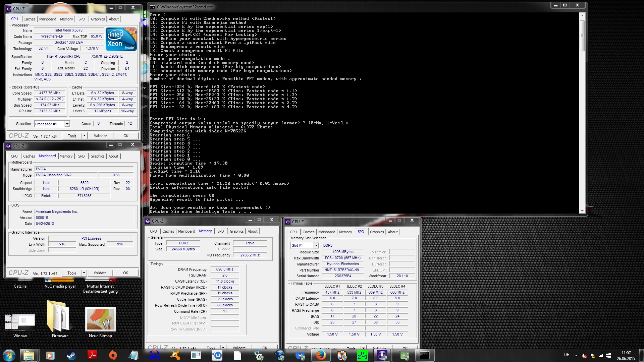644x362 pixels.
Task: Open CPU tab in Memory CPU-Z window
Action: [153, 231]
